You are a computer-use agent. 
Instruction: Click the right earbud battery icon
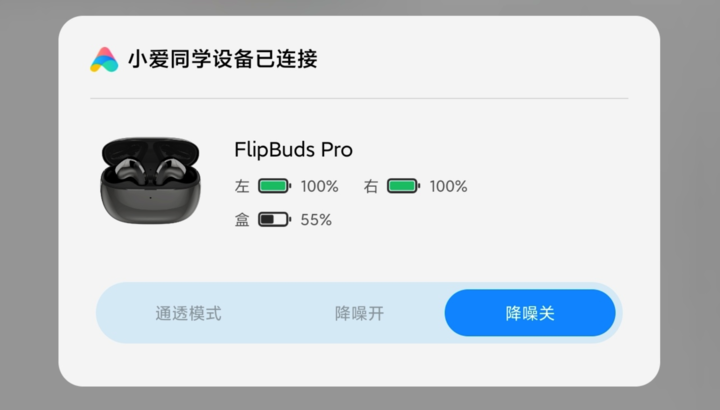click(x=403, y=186)
